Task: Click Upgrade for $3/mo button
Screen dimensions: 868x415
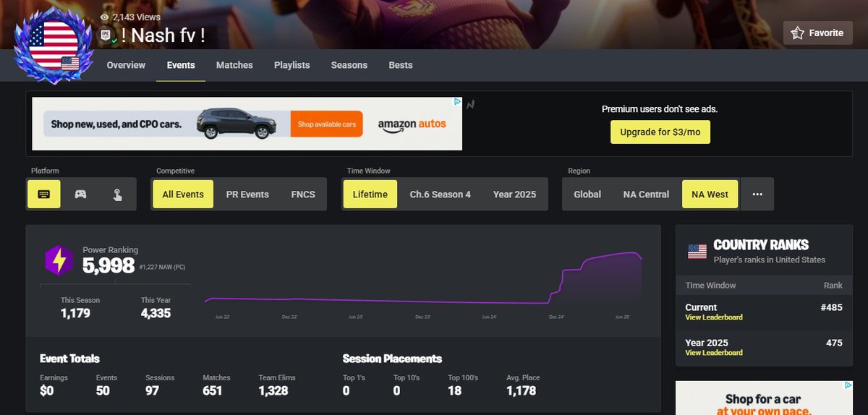Action: click(x=660, y=132)
